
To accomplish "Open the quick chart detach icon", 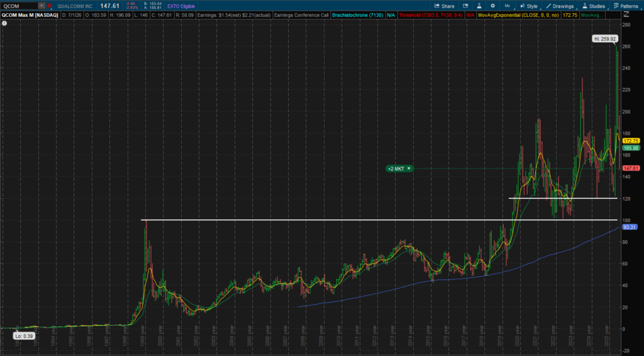I will 465,6.
